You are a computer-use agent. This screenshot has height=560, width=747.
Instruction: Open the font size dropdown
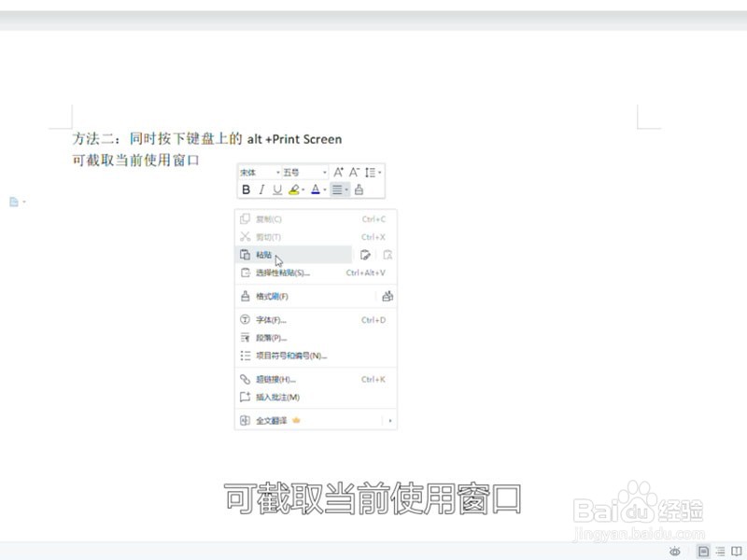coord(324,172)
